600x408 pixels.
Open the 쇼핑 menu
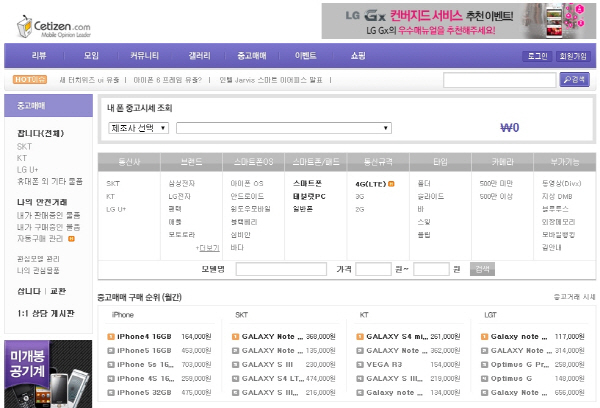pyautogui.click(x=358, y=55)
